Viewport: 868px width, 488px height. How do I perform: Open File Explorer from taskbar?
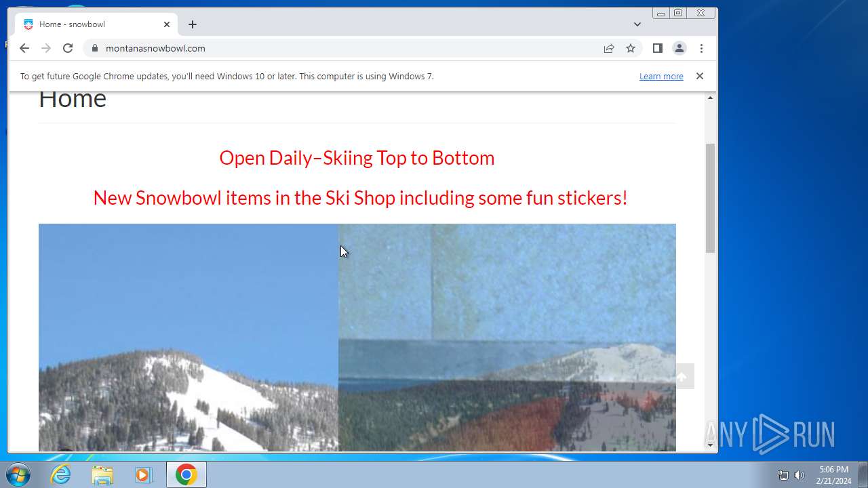tap(102, 474)
